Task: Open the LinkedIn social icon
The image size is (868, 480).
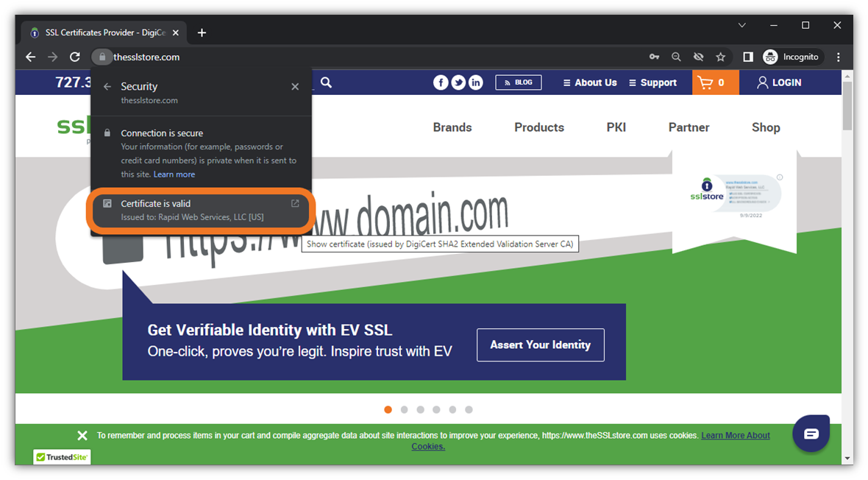Action: click(x=475, y=82)
